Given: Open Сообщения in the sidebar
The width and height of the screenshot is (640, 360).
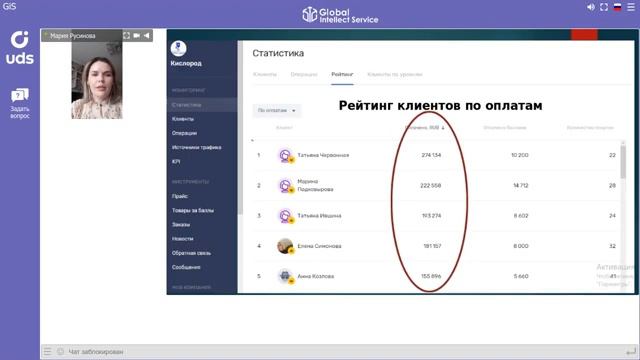Looking at the screenshot, I should click(186, 267).
